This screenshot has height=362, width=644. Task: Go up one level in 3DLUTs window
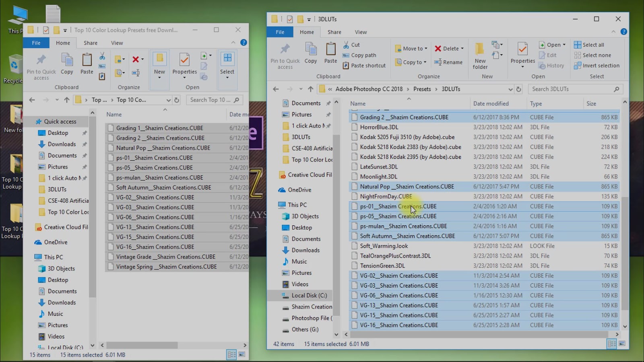[x=310, y=89]
